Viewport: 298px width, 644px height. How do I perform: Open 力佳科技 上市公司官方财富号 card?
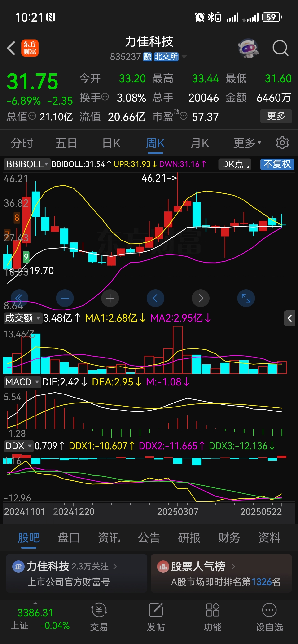pos(76,573)
